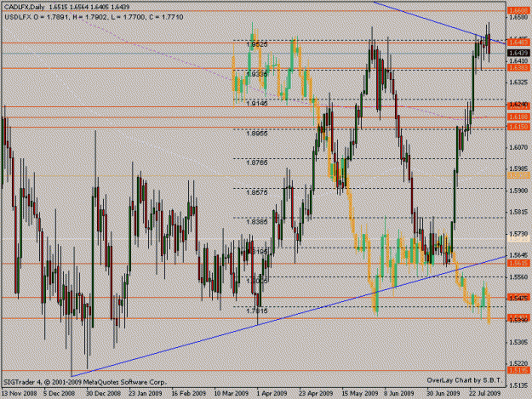Click the 1.6580 price axis value
The width and height of the screenshot is (532, 399).
(518, 17)
